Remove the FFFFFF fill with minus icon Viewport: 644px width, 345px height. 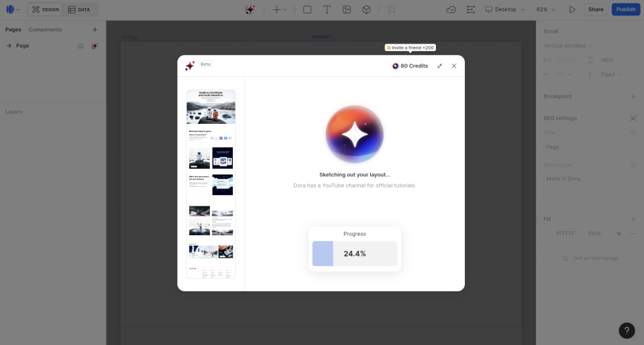coord(633,233)
